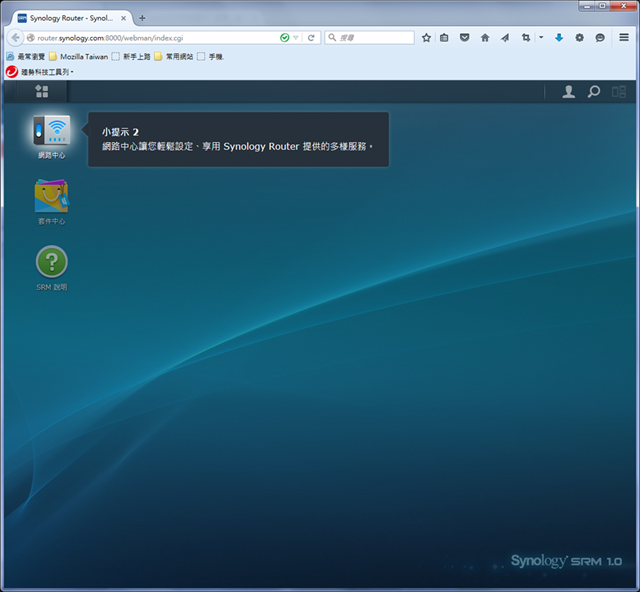Reload the page with the refresh icon

pyautogui.click(x=311, y=38)
